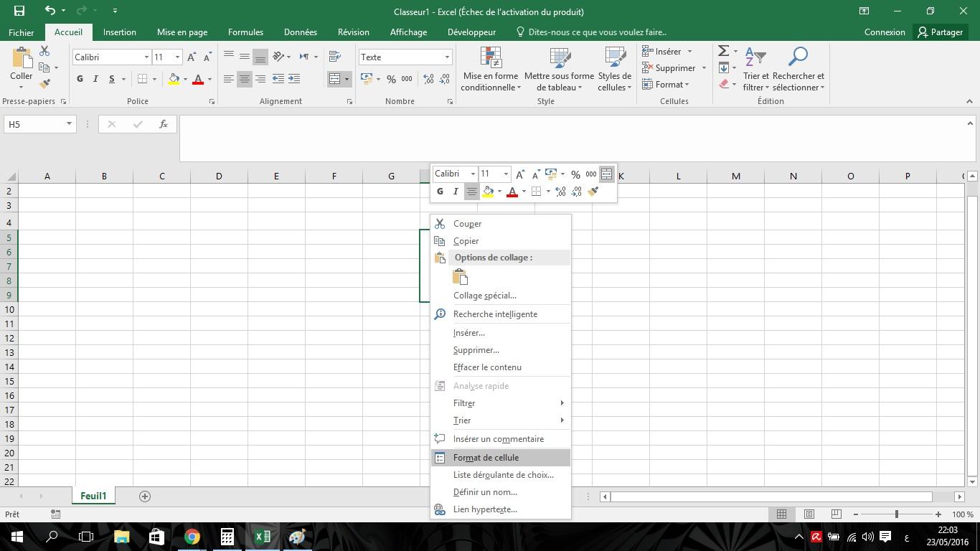Select Insérer un commentaire menu entry
The image size is (980, 551).
[501, 439]
